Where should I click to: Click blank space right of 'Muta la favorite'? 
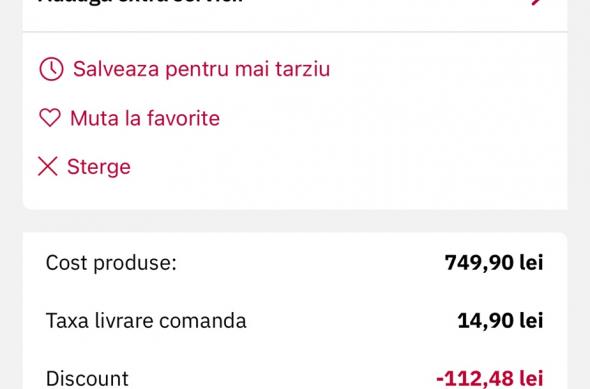[x=376, y=118]
